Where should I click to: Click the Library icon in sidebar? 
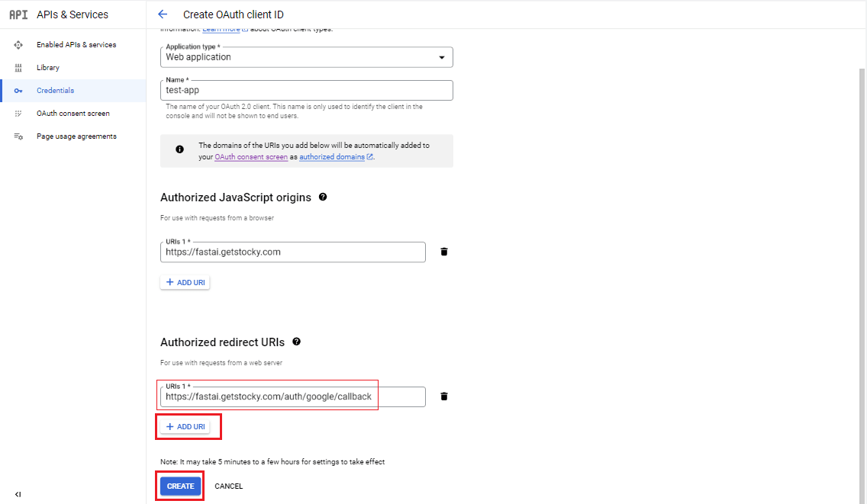18,68
